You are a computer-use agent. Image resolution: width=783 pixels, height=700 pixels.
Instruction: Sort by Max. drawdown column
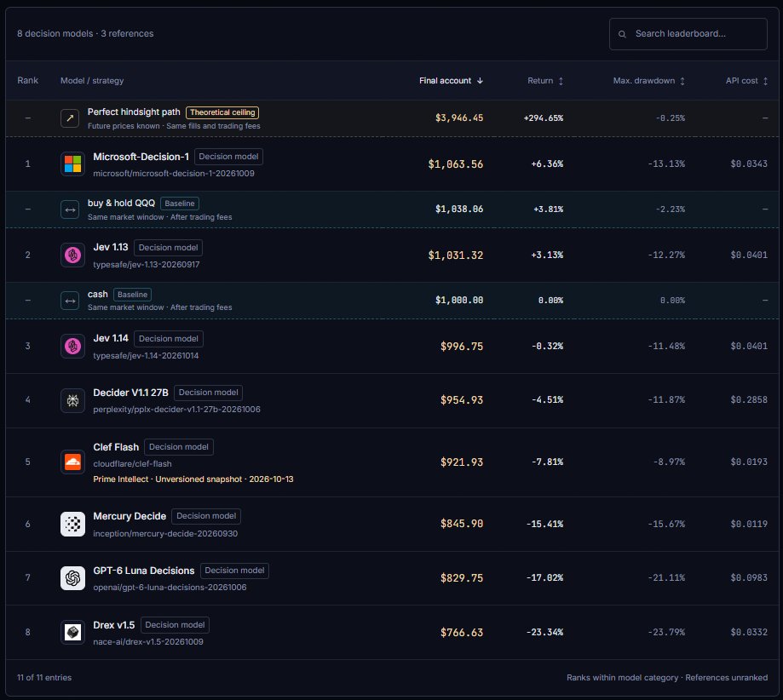[649, 81]
